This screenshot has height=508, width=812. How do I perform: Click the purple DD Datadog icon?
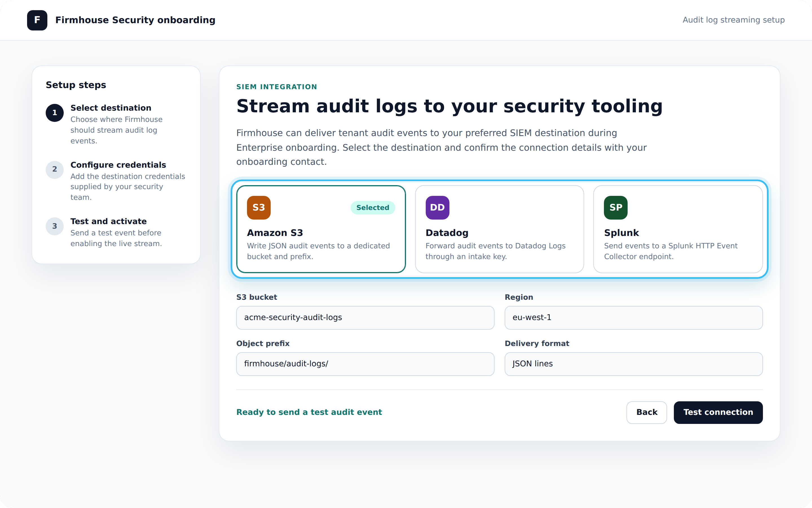pos(437,208)
